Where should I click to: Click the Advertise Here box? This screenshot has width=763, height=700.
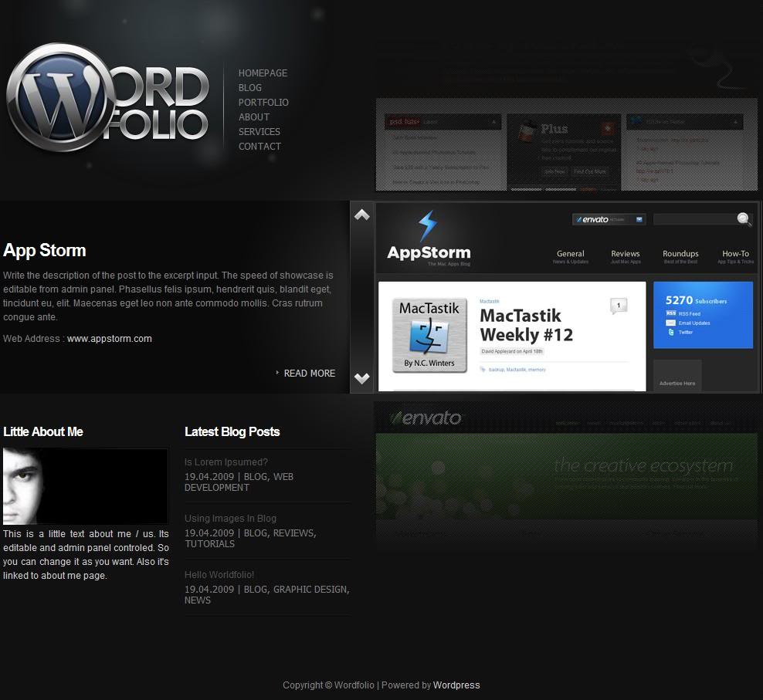click(x=677, y=375)
